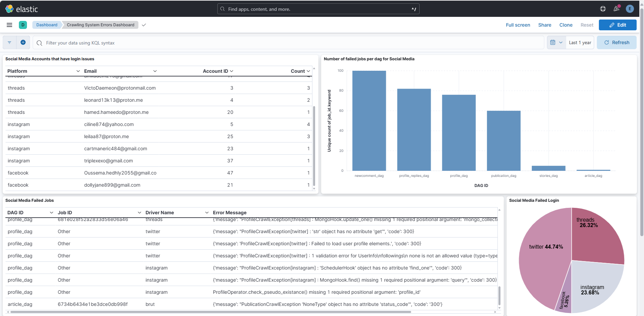Open filter settings icon in filter bar
Viewport: 644px width, 316px height.
click(x=9, y=42)
